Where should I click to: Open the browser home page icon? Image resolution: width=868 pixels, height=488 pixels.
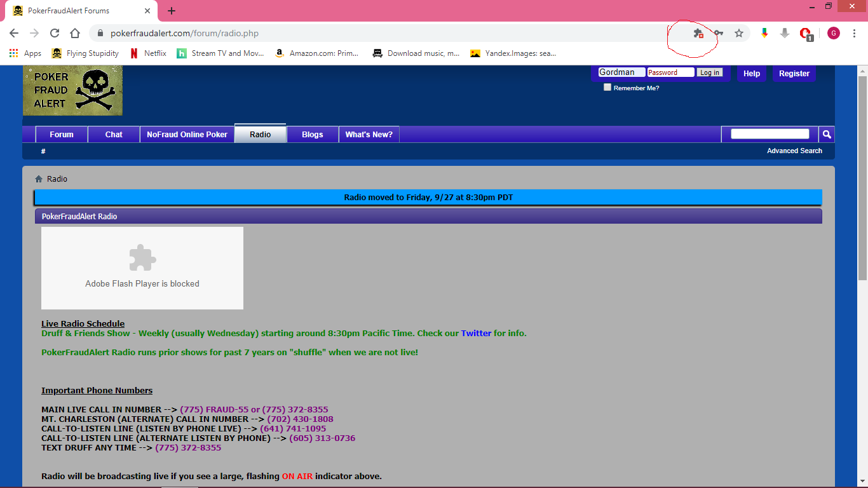point(75,33)
